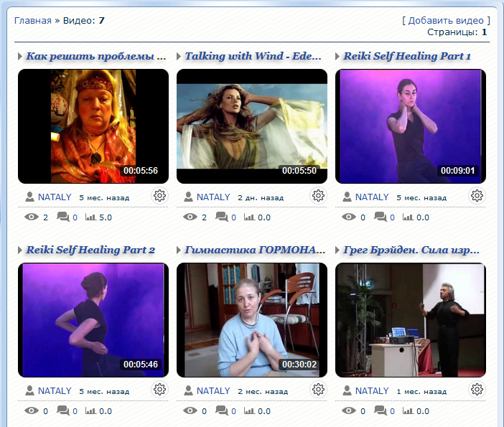
Task: Click rating value 5.0
Action: click(106, 217)
